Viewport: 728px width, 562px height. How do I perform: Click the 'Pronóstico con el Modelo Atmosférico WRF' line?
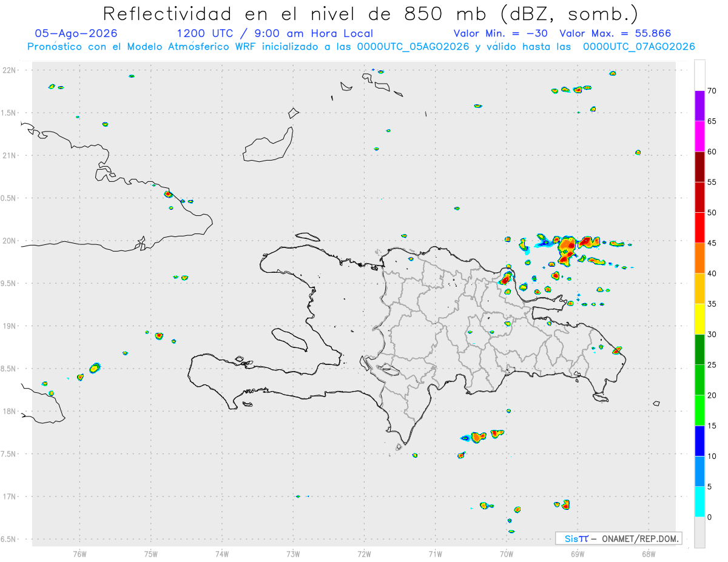(x=361, y=47)
